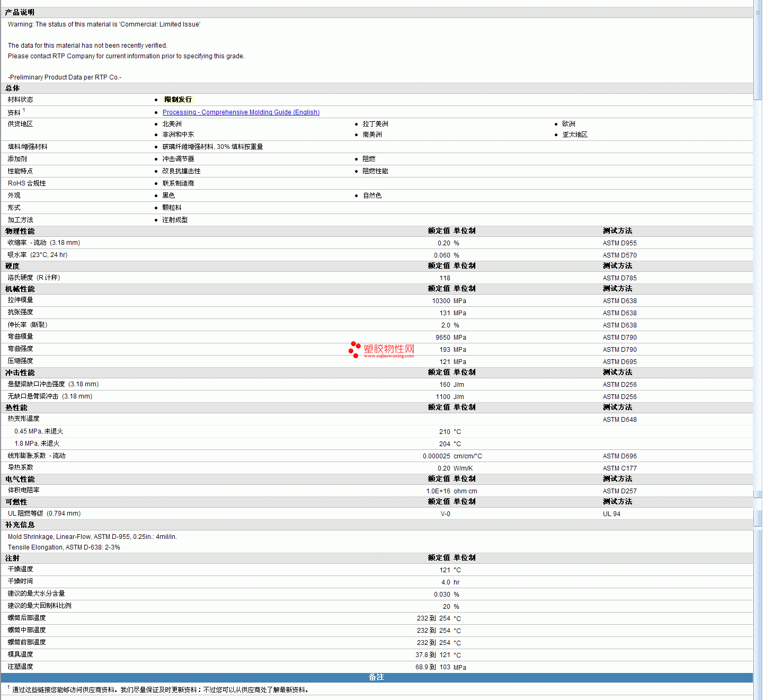Image resolution: width=763 pixels, height=700 pixels.
Task: Click the ASTM C177 thermal conductivity method
Action: pyautogui.click(x=619, y=468)
